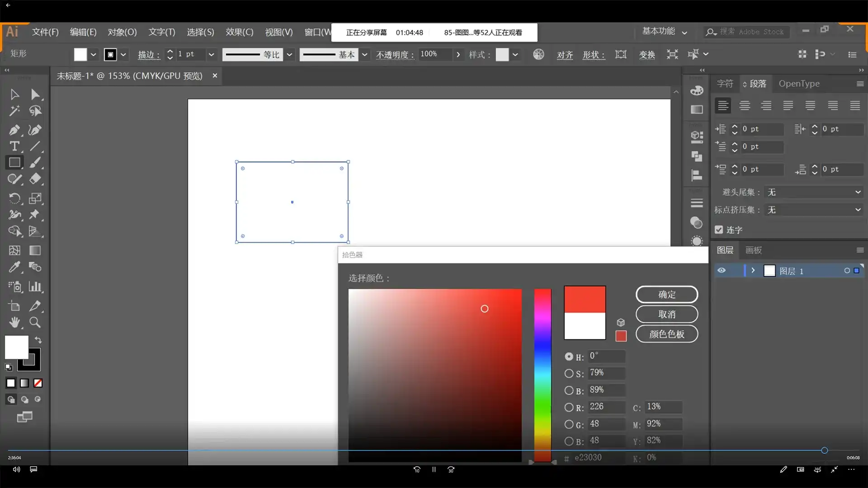
Task: Switch to the 画板 tab
Action: click(x=753, y=250)
